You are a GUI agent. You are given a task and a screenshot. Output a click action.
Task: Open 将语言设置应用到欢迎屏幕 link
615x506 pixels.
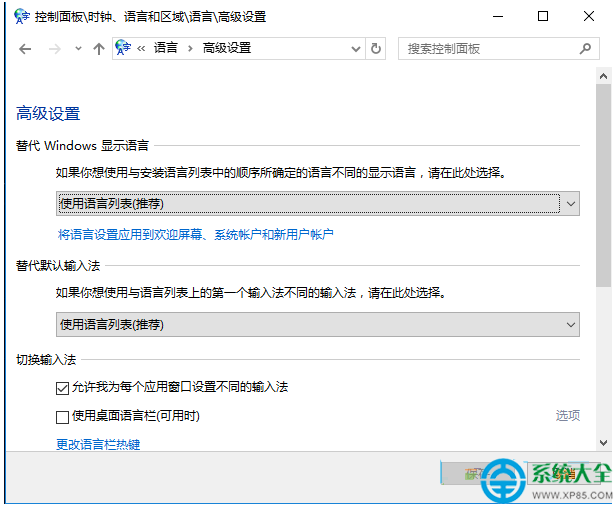(x=195, y=235)
